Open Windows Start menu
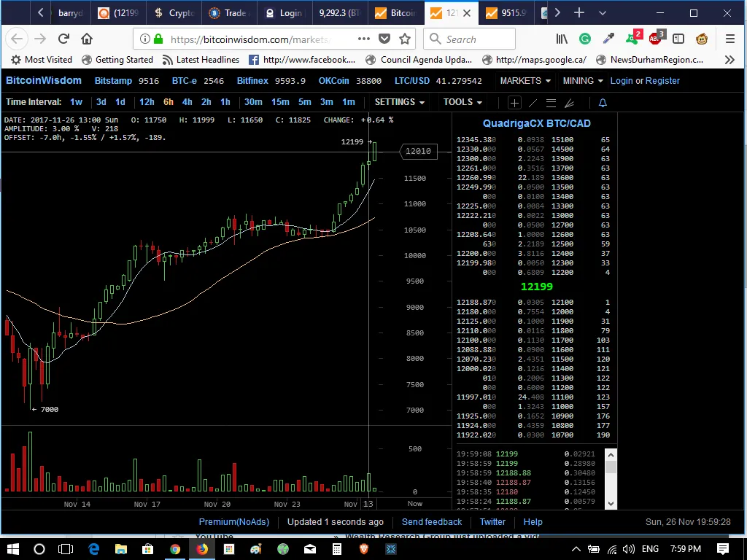This screenshot has height=560, width=747. coord(13,549)
